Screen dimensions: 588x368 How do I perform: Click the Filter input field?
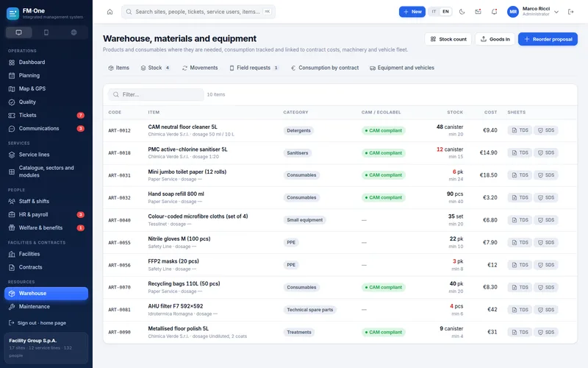click(156, 95)
